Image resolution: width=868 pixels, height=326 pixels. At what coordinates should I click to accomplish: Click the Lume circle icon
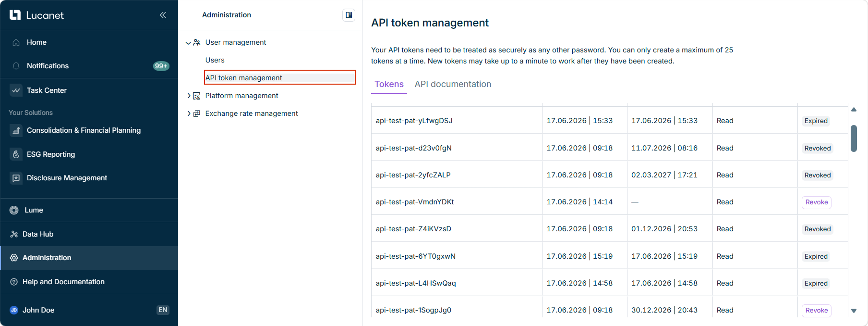click(x=14, y=210)
